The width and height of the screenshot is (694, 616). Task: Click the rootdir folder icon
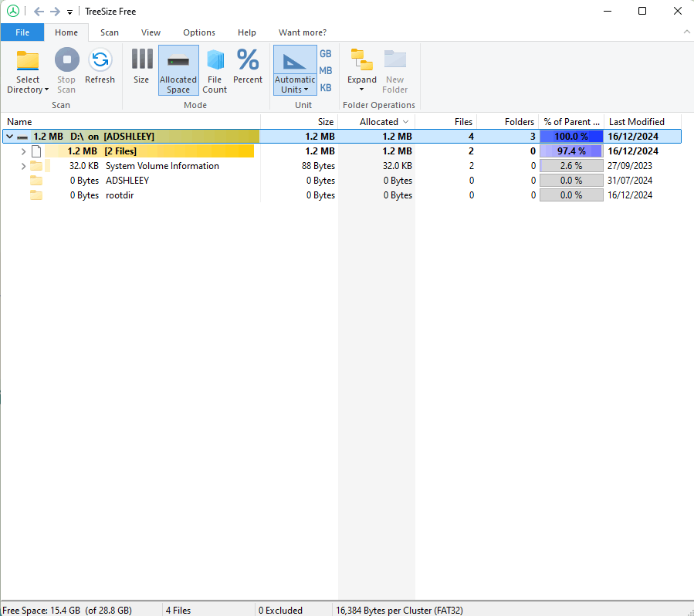click(x=36, y=195)
